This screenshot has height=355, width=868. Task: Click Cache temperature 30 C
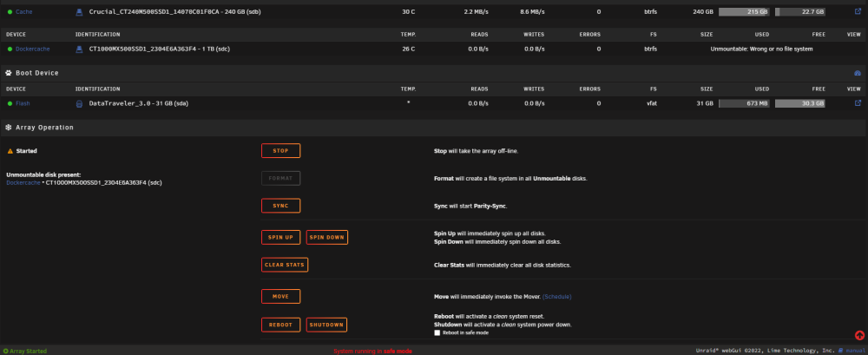[x=409, y=11]
